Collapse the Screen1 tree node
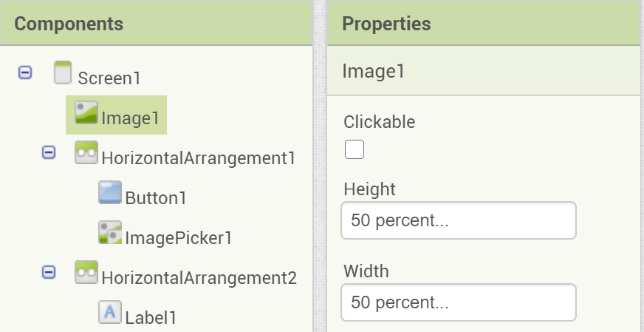This screenshot has width=644, height=332. coord(25,73)
